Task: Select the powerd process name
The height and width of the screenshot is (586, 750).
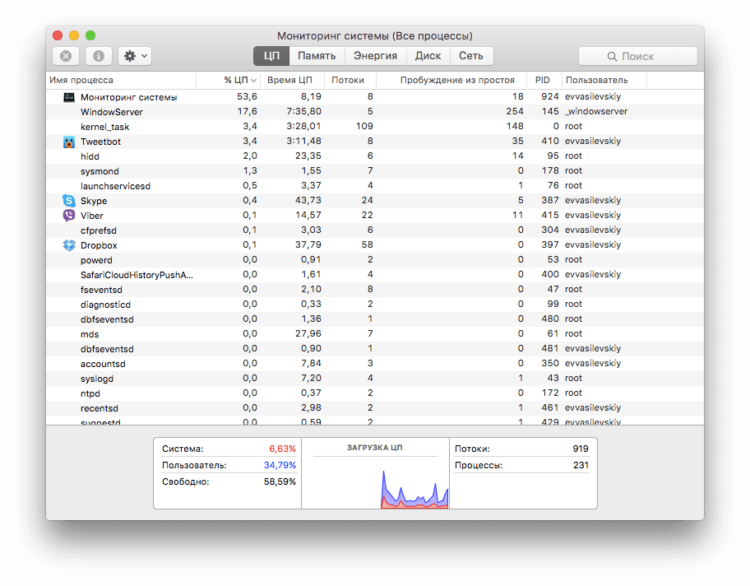Action: (96, 260)
